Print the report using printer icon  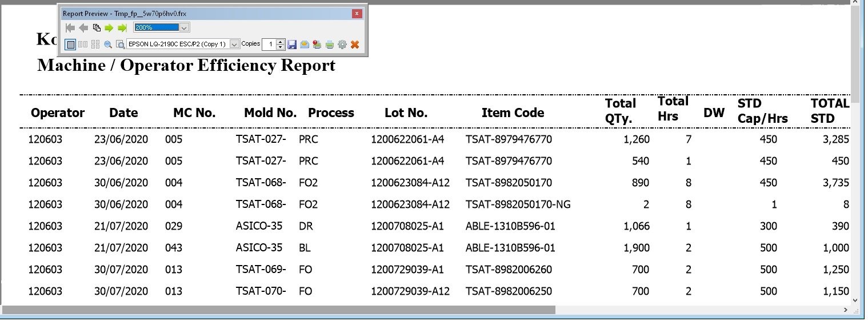coord(330,45)
